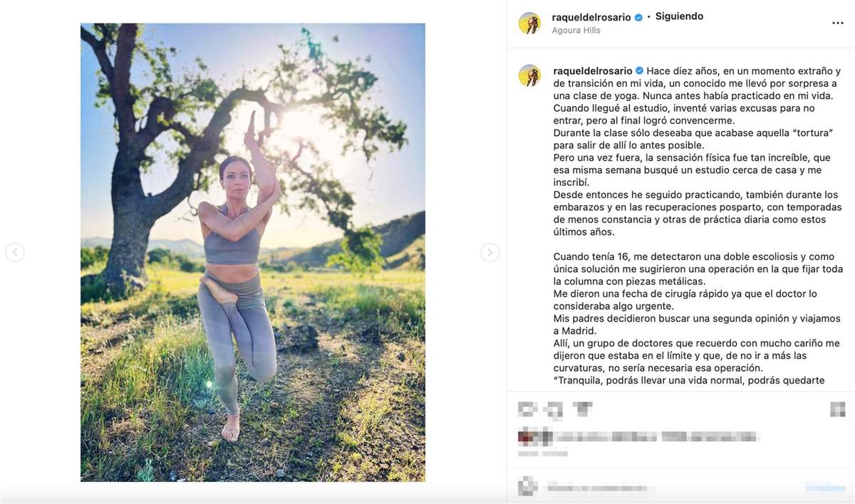
Task: Open the raqueldelrosario username in the post header
Action: (x=591, y=17)
